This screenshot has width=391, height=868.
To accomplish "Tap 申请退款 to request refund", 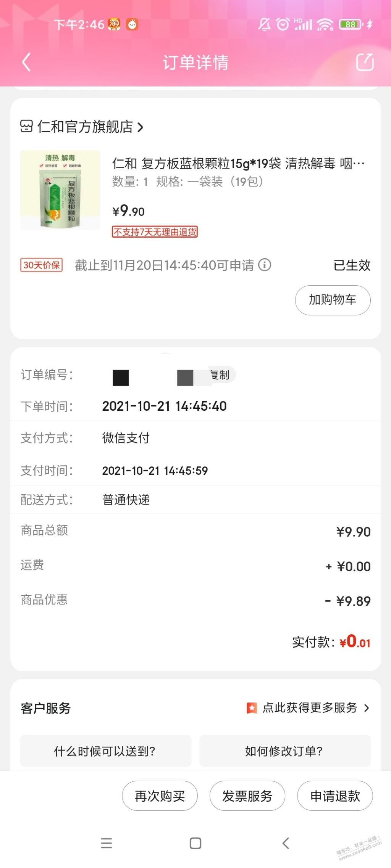I will [x=335, y=796].
